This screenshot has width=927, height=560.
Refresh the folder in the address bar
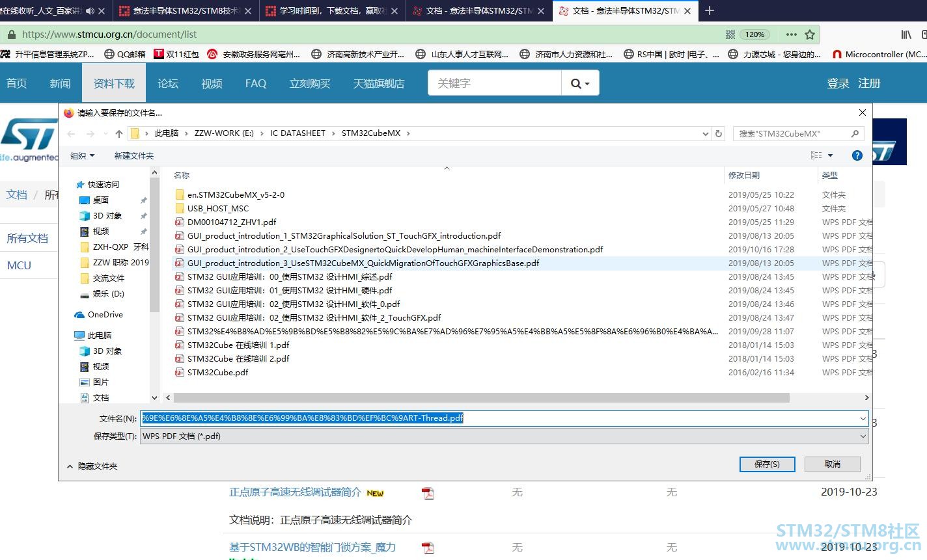point(719,133)
